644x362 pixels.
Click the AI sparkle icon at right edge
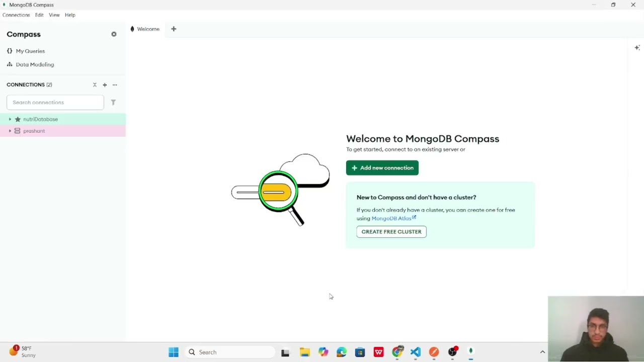[637, 48]
